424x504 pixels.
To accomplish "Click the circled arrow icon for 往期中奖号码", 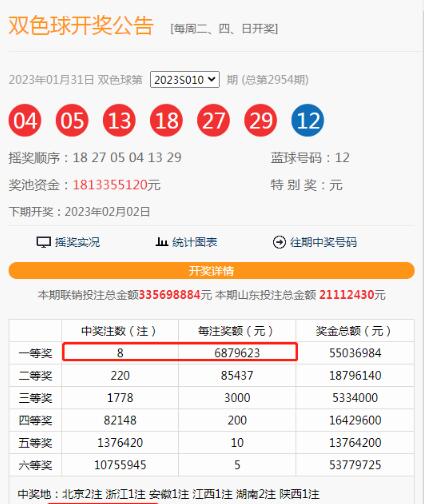I will click(x=279, y=242).
